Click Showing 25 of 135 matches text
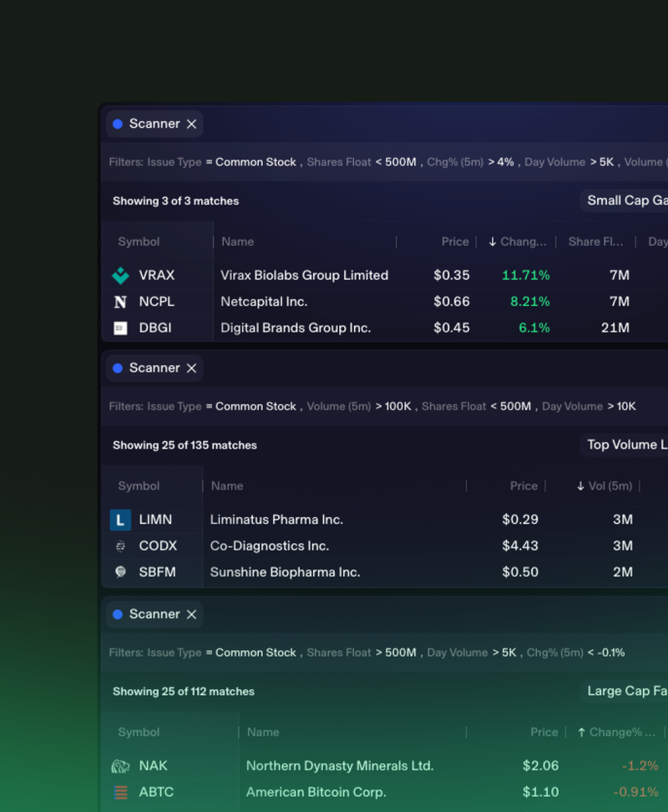 click(185, 445)
